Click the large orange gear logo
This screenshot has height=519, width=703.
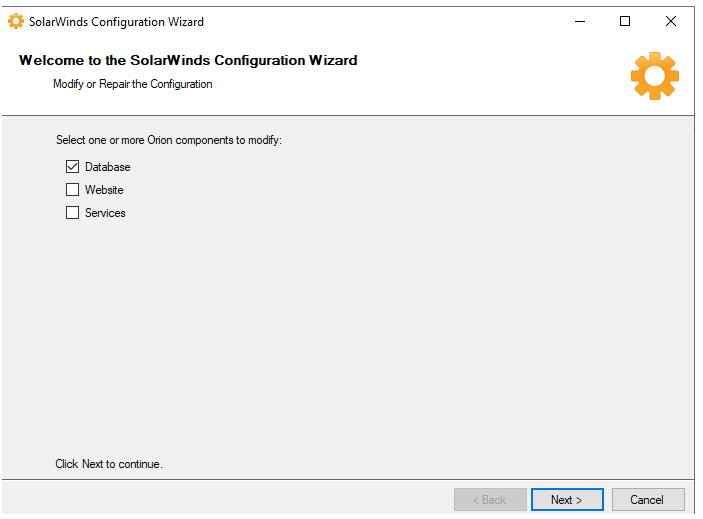pyautogui.click(x=655, y=76)
